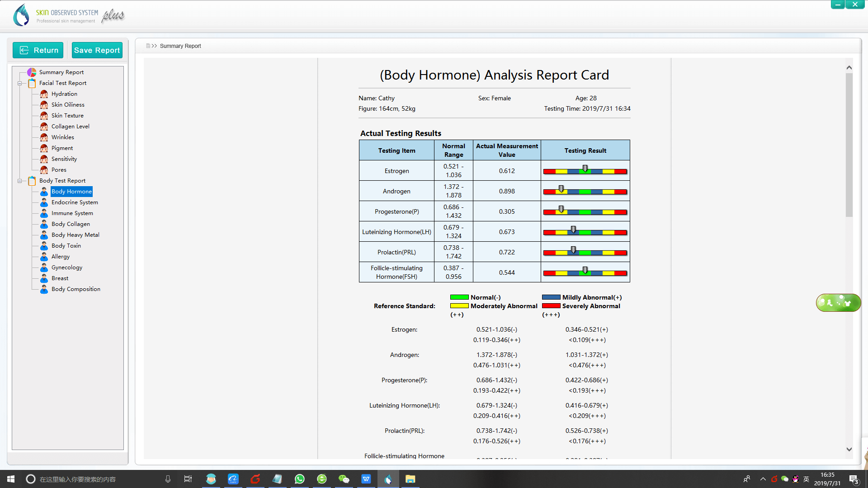
Task: Collapse the Body Test Report tree node
Action: [19, 181]
